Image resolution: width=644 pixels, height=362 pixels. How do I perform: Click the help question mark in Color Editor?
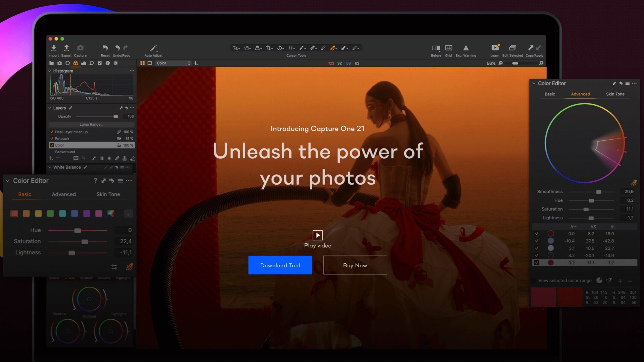point(95,180)
